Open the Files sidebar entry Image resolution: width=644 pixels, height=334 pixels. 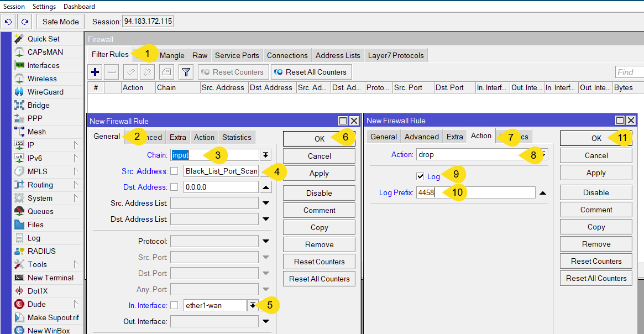click(x=35, y=225)
